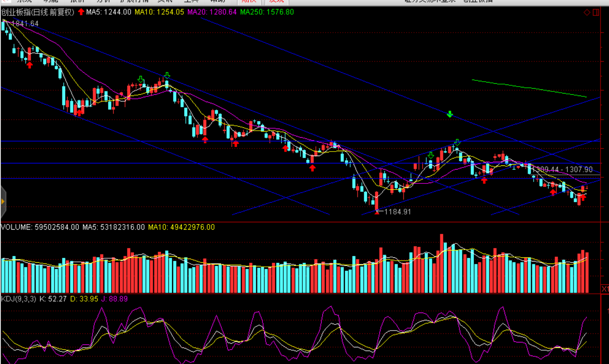Expand the left sidebar with orange arrow
The width and height of the screenshot is (609, 364).
click(3, 202)
